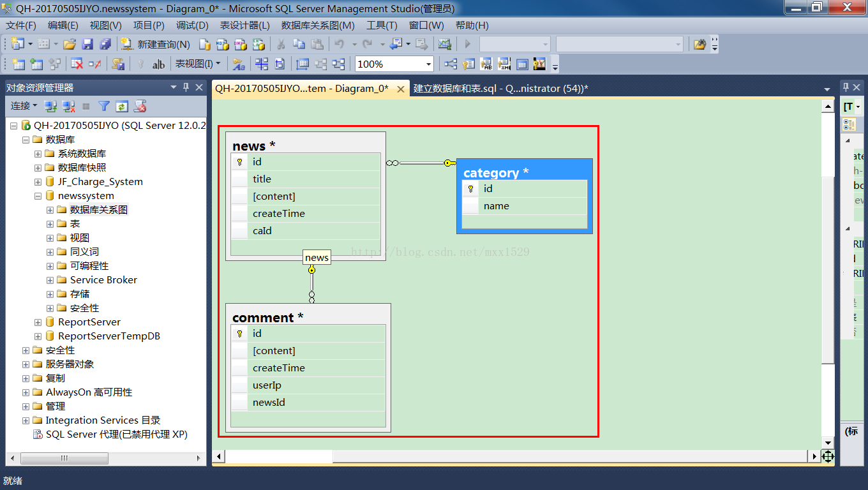The height and width of the screenshot is (490, 868).
Task: Click the New Text Annotation 'ab' icon
Action: pos(158,64)
